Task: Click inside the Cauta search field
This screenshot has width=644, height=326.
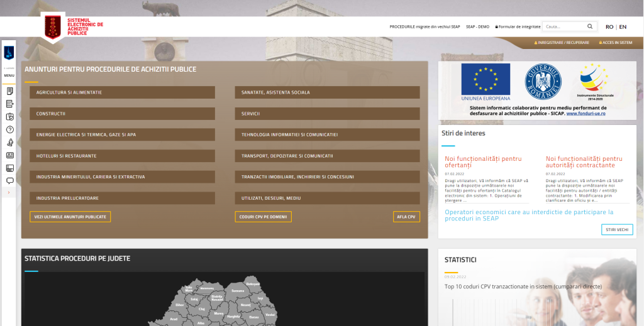Action: coord(565,27)
